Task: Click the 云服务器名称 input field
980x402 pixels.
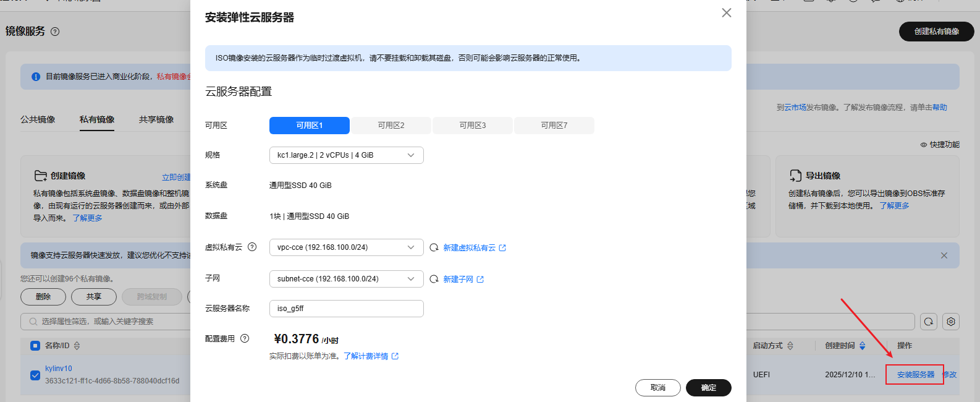Action: [x=346, y=309]
